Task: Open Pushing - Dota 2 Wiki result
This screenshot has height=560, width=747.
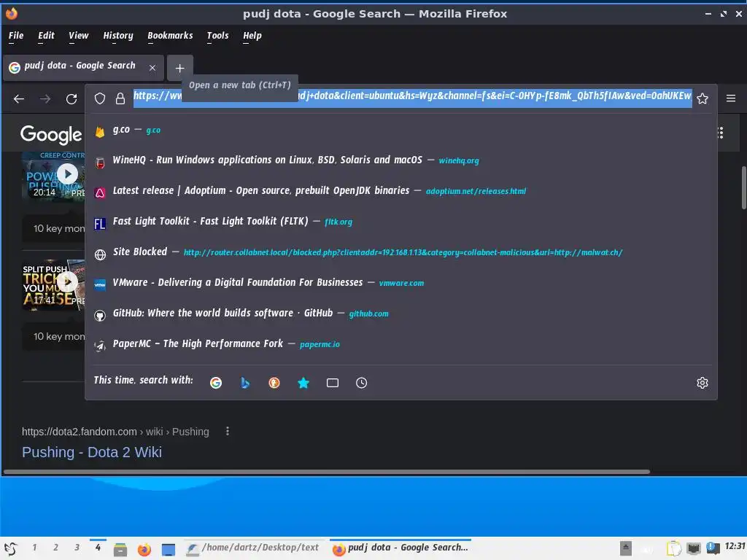Action: click(92, 452)
